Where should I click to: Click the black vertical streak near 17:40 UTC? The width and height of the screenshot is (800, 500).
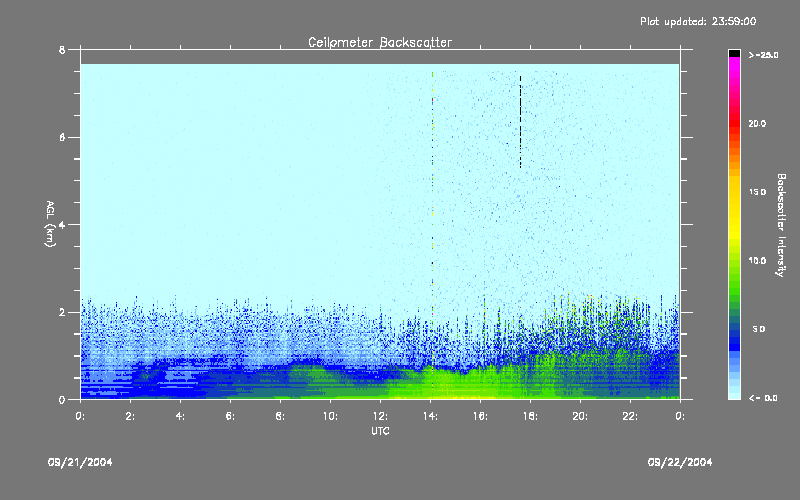coord(520,121)
